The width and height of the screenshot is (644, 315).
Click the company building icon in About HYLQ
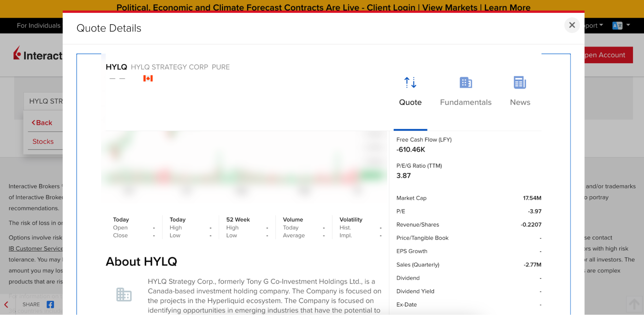pyautogui.click(x=124, y=295)
